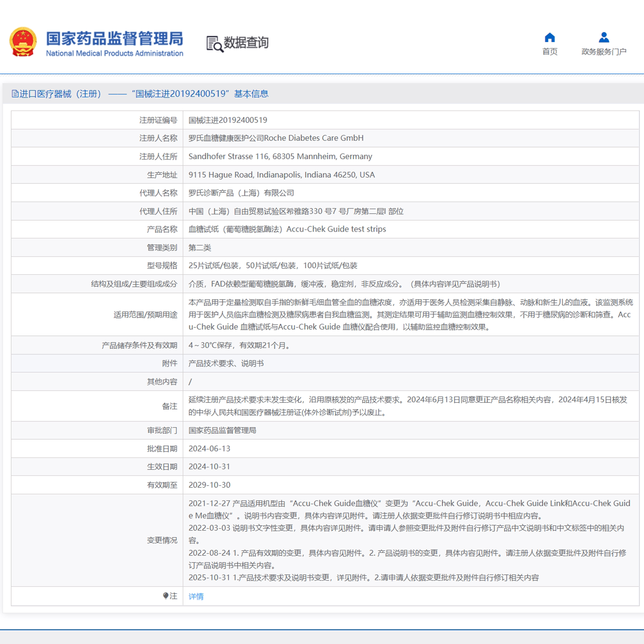Image resolution: width=644 pixels, height=644 pixels.
Task: Click National Medical Products Administration subtitle
Action: coord(114,53)
